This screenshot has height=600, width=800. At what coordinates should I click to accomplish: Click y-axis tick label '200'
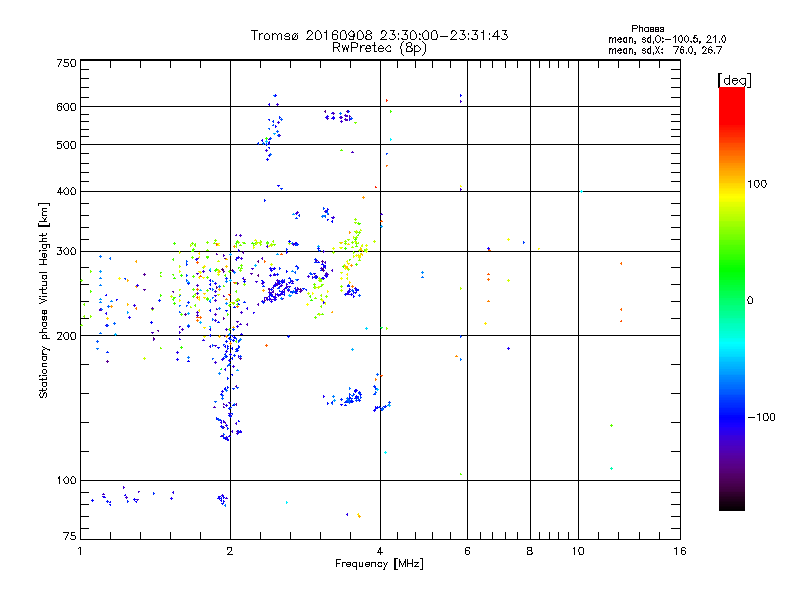coord(66,336)
